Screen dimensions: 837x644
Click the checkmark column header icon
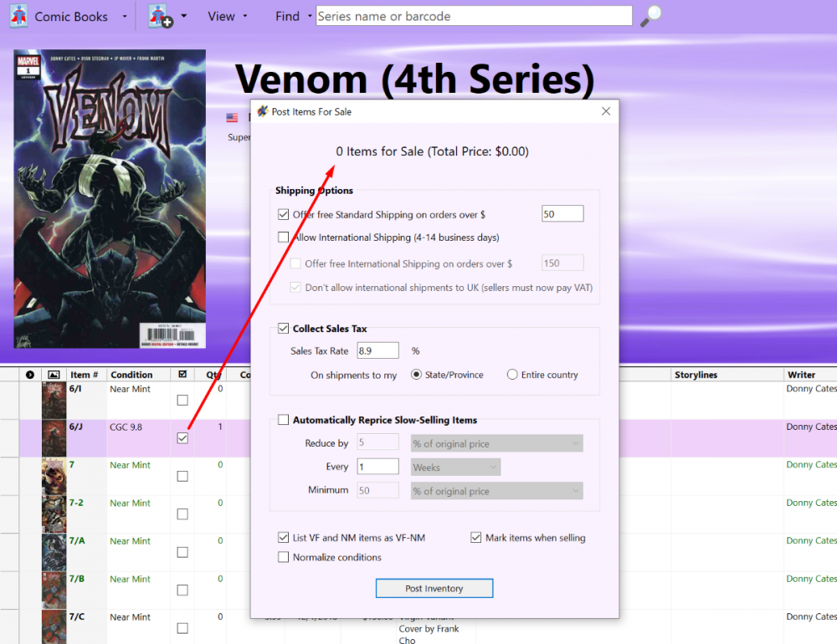click(x=182, y=374)
